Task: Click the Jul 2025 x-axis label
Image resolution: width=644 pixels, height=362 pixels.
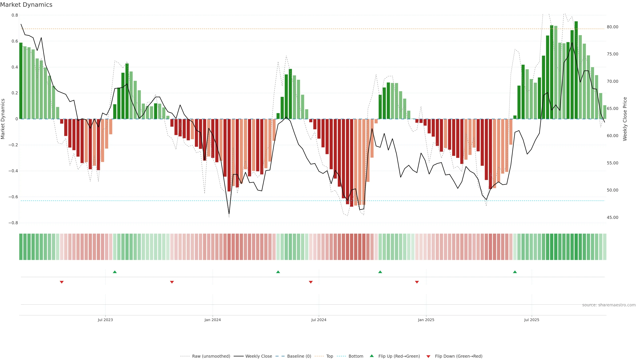Action: 531,320
